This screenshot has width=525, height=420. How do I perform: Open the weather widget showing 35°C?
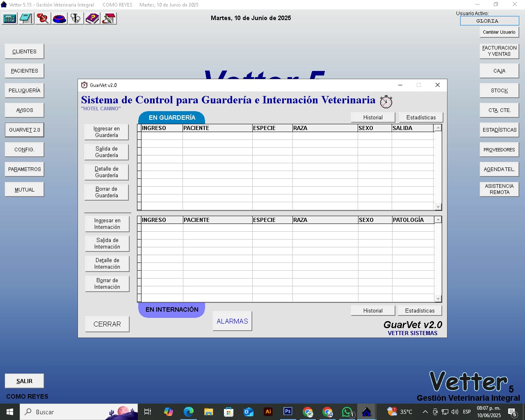coord(400,412)
